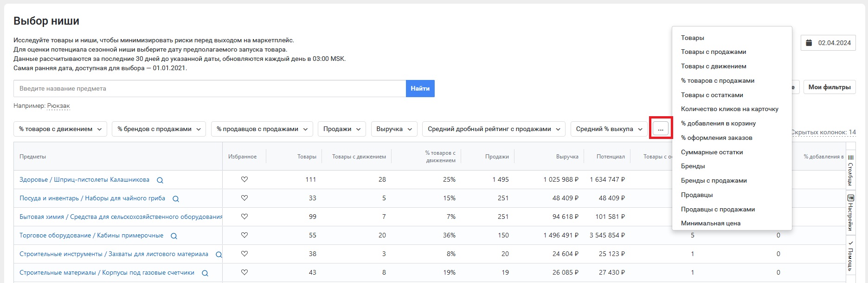
Task: Favorite the Кабины примерочные row
Action: click(244, 235)
